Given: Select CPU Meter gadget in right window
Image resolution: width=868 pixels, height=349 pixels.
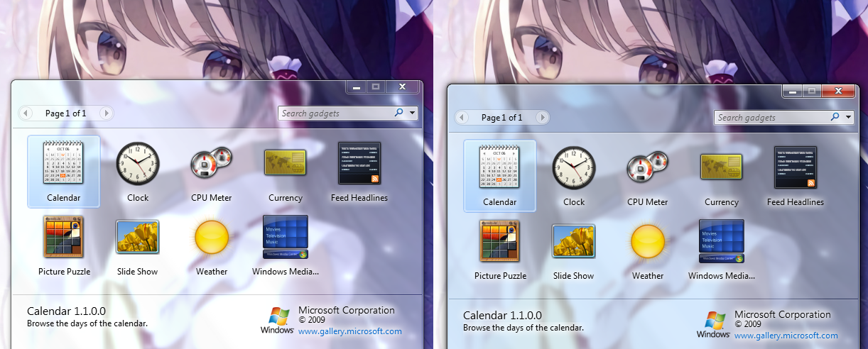Looking at the screenshot, I should click(x=648, y=176).
